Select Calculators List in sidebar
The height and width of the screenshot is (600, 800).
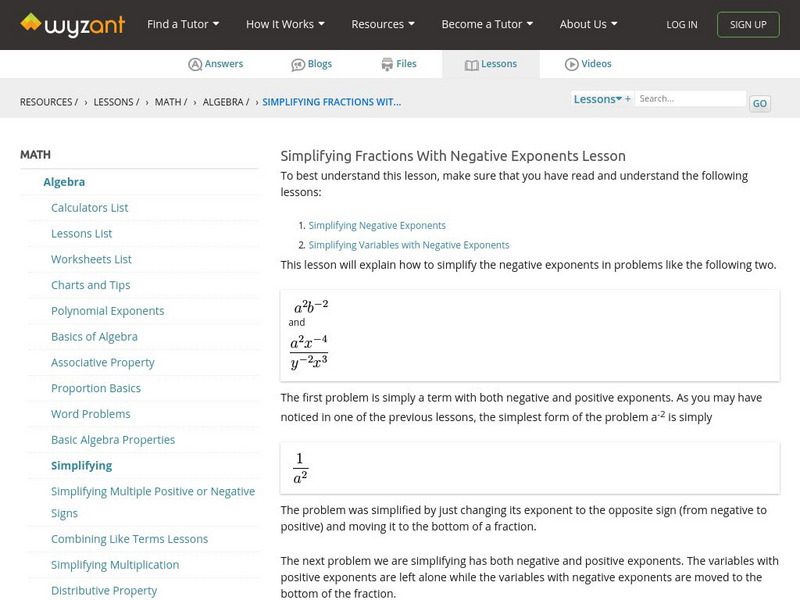[90, 208]
